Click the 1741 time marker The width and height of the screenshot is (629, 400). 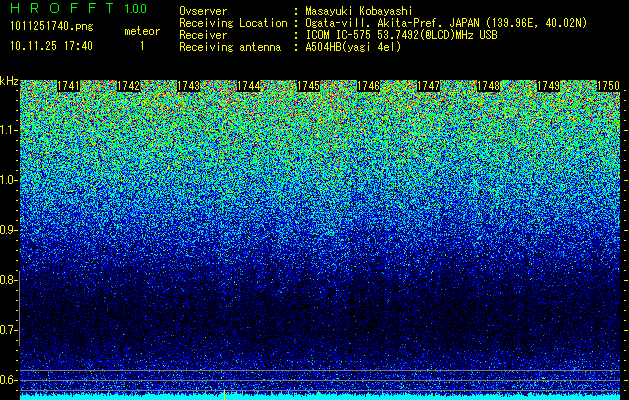click(x=68, y=86)
